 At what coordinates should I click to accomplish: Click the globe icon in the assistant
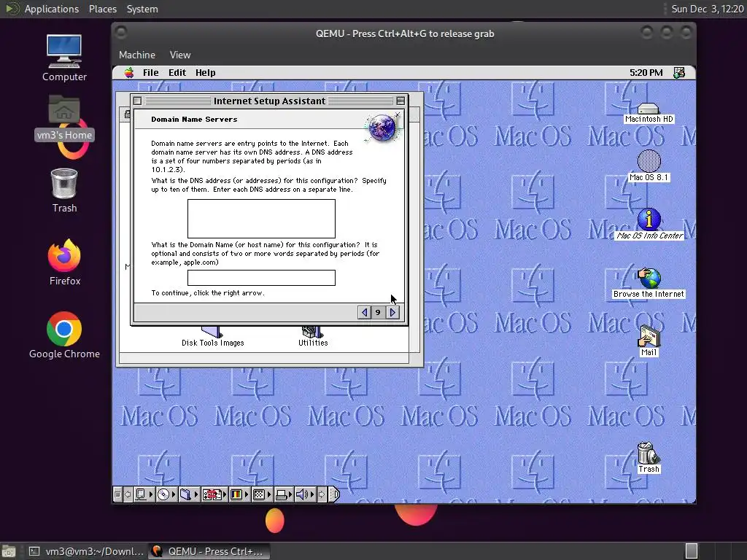[x=383, y=128]
